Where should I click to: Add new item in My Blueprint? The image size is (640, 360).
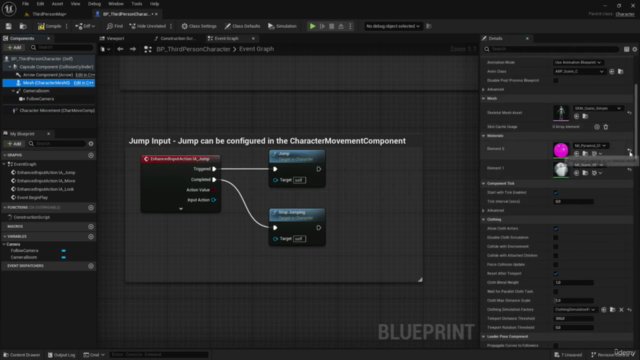(x=14, y=144)
